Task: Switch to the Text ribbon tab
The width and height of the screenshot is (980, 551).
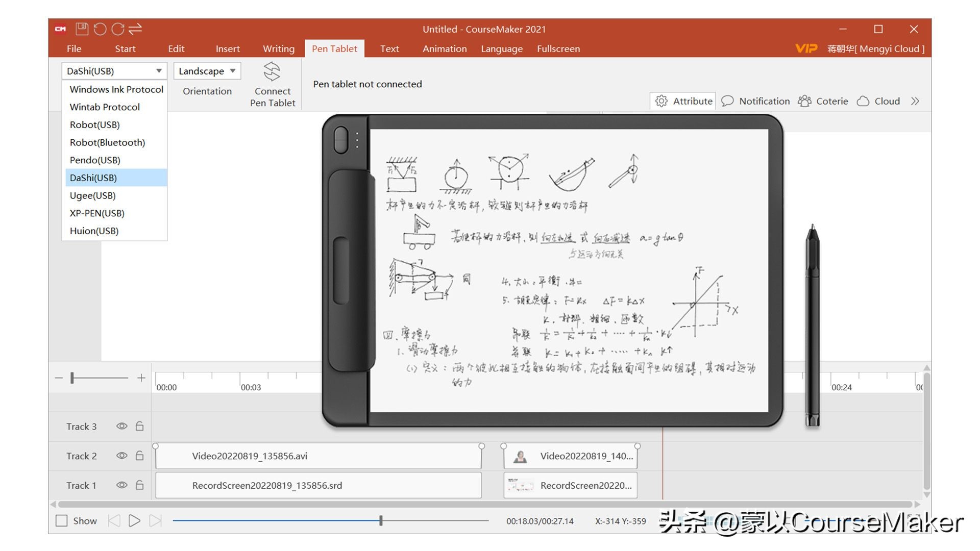Action: [x=389, y=48]
